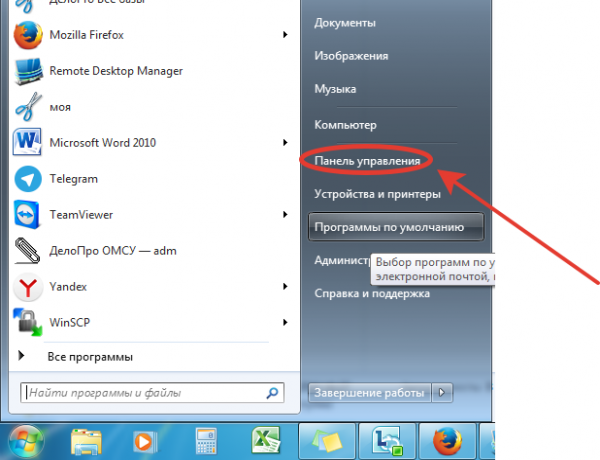Launch TeamViewer icon in Start menu
600x460 pixels.
coord(27,215)
